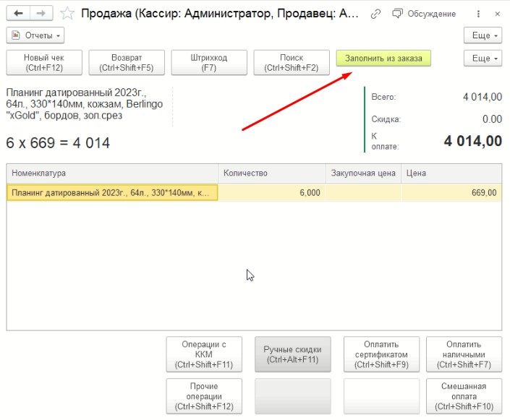Expand the Отчеты dropdown
Screen dimensions: 510x420
(35, 35)
